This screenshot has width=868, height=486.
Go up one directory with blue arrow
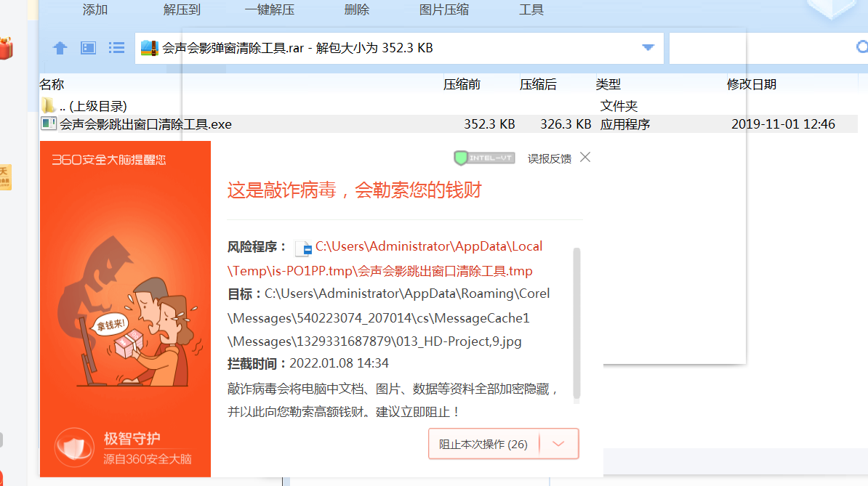pyautogui.click(x=60, y=48)
